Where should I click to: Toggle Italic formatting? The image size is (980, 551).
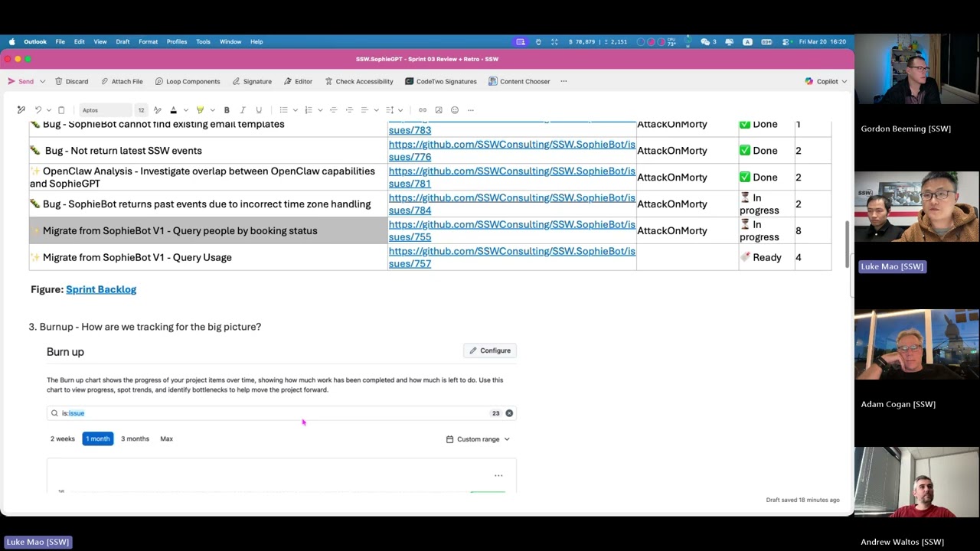[243, 110]
